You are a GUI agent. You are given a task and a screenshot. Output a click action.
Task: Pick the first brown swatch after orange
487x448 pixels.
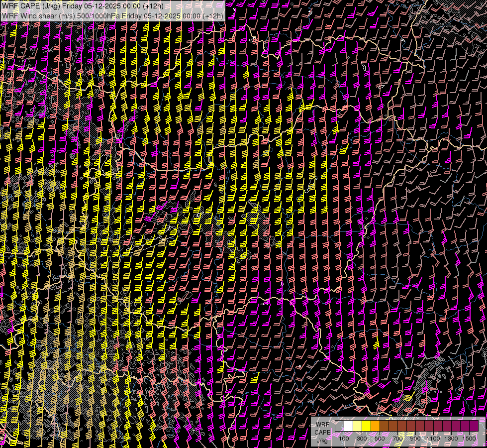click(x=384, y=426)
